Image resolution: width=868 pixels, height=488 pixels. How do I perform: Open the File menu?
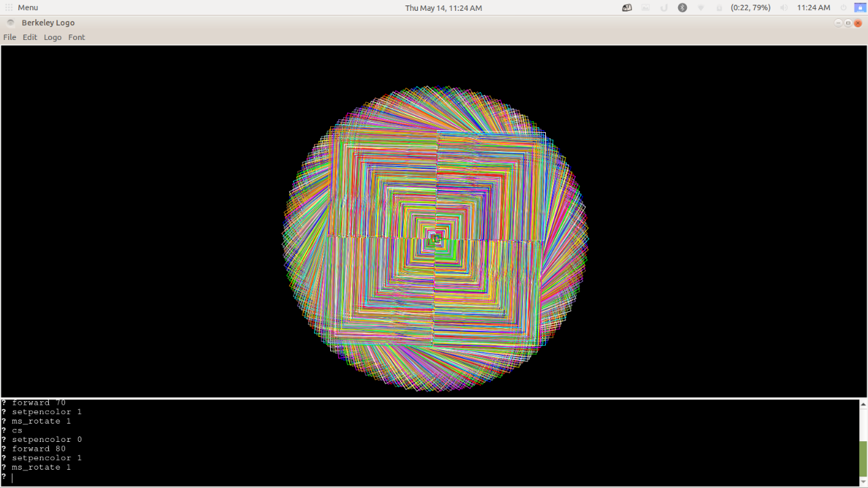9,37
